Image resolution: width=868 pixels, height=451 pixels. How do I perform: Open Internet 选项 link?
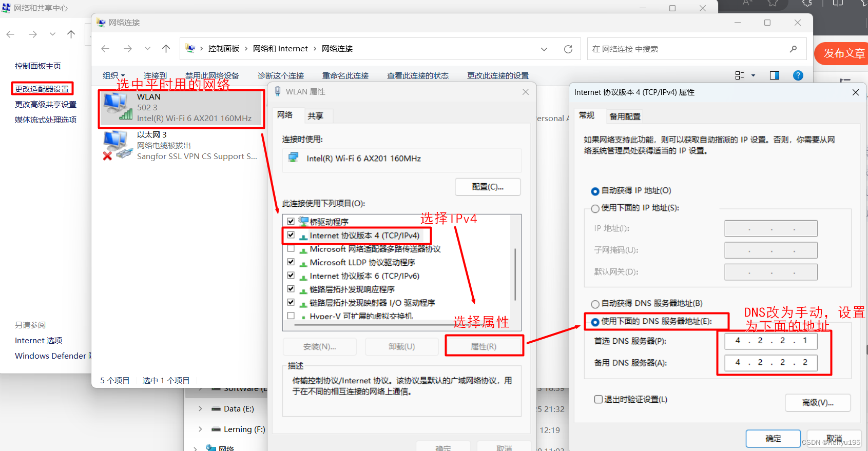[38, 340]
